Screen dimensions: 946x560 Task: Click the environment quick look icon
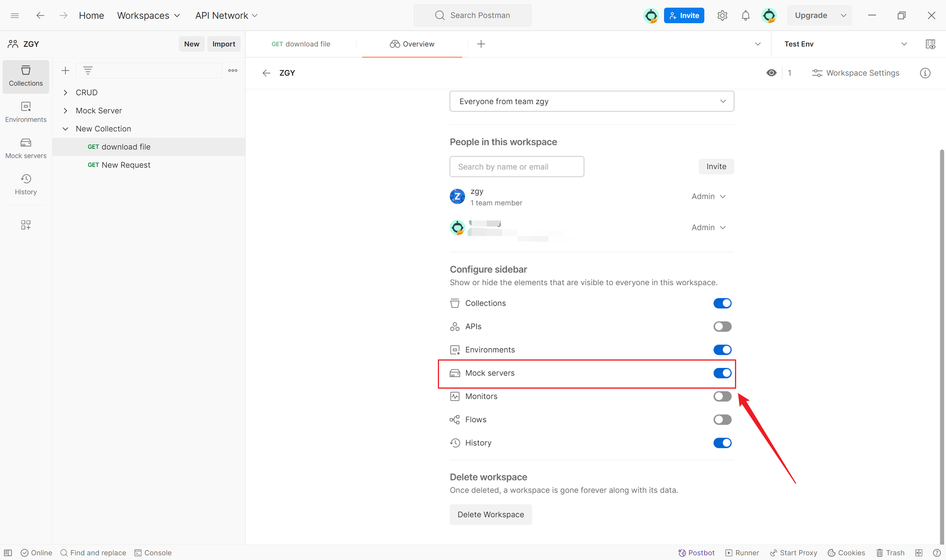pyautogui.click(x=930, y=44)
